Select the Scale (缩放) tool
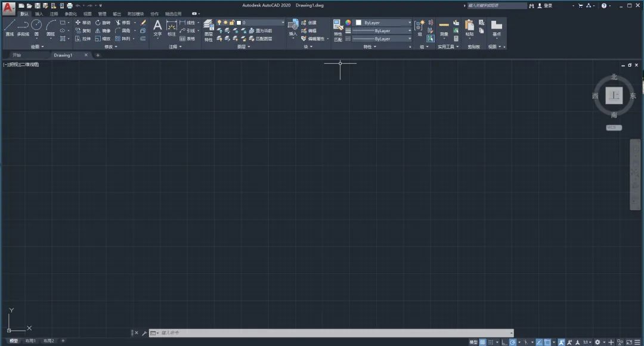 (x=103, y=39)
